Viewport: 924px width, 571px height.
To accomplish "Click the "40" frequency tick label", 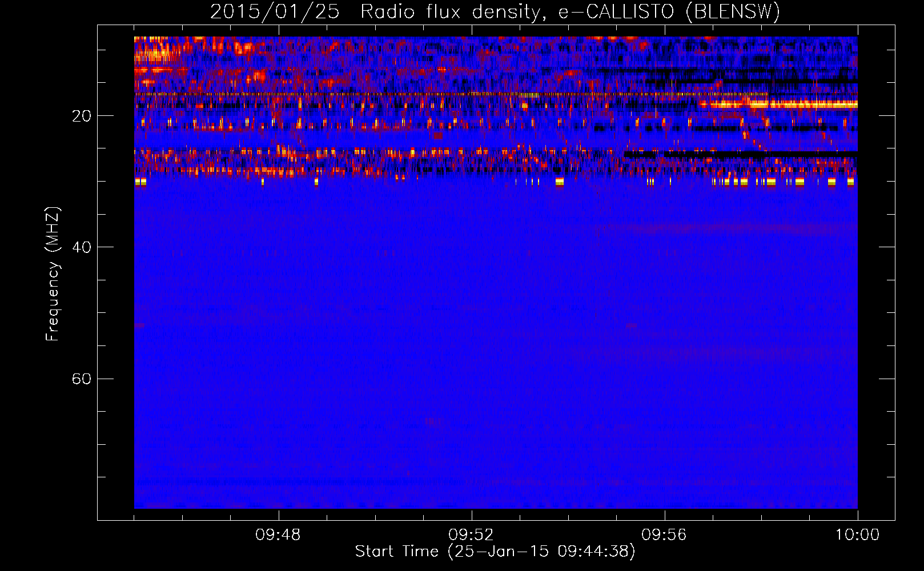I will pyautogui.click(x=82, y=247).
